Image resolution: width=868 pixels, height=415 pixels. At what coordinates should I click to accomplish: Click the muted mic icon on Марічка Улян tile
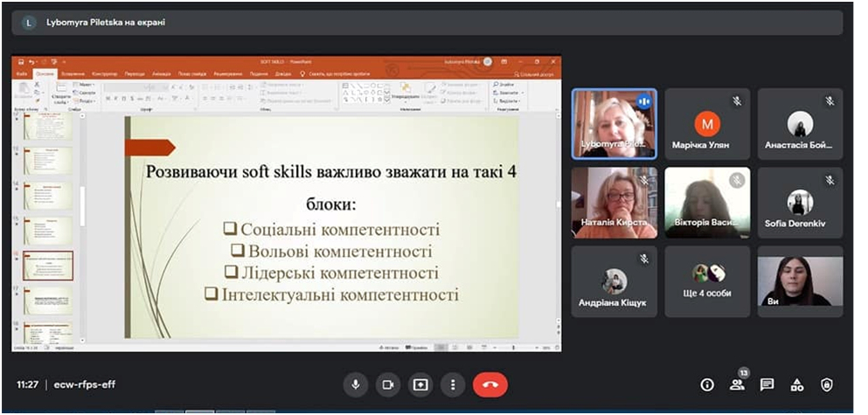point(736,101)
